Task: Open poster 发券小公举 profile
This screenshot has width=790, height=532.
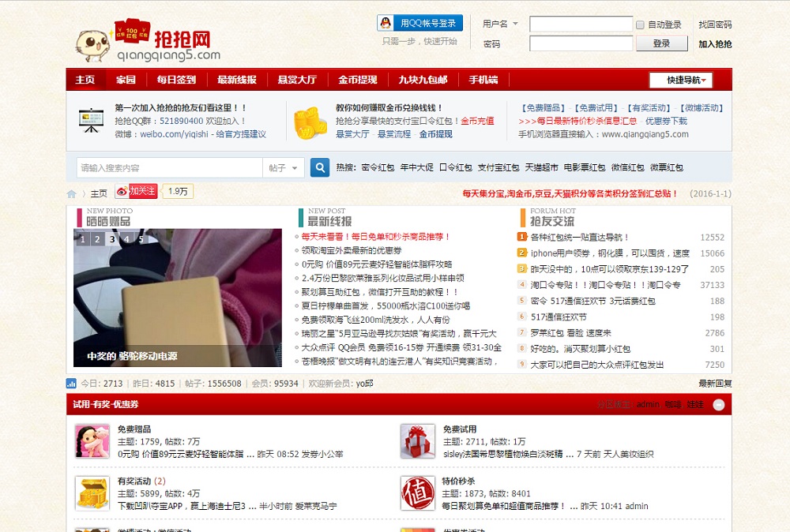Action: (322, 454)
